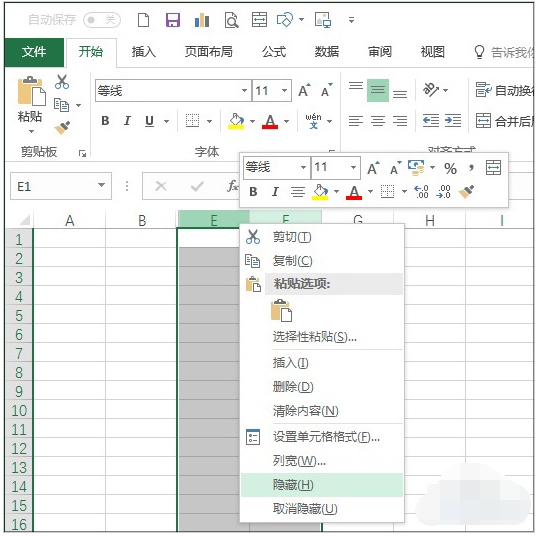Toggle Middle Align in the ribbon
541x536 pixels.
point(378,90)
